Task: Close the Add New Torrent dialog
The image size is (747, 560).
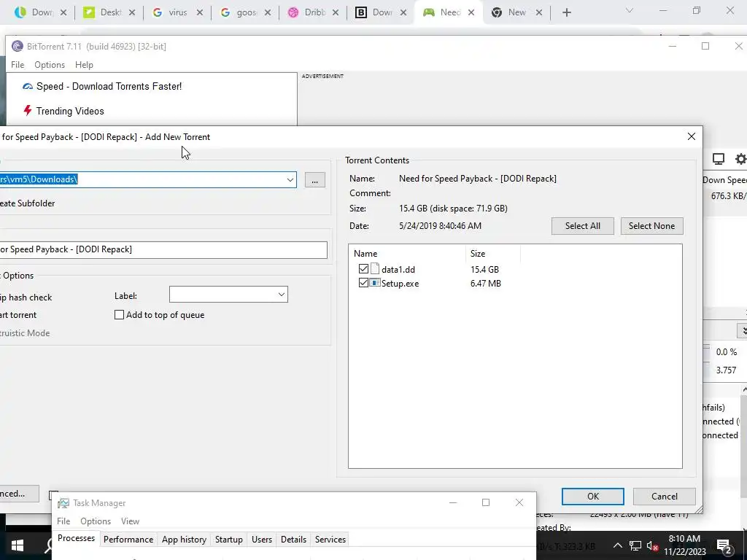Action: [x=692, y=136]
